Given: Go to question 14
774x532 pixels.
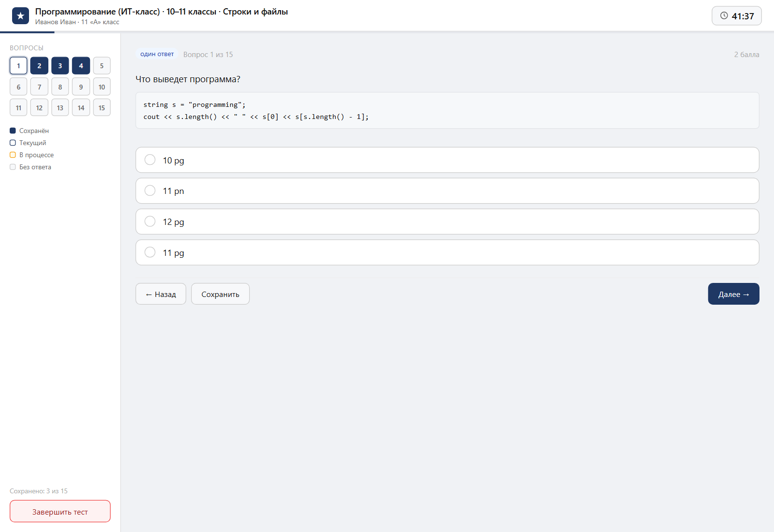Looking at the screenshot, I should [x=81, y=108].
